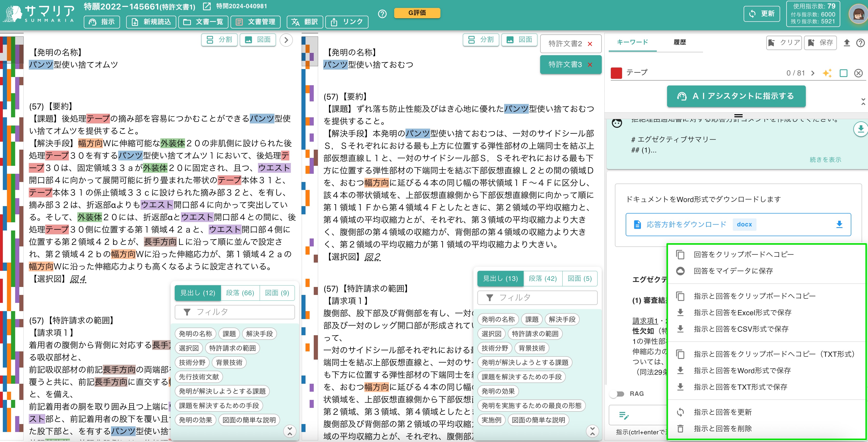
Task: Click the AI sparkle icon for テープ keyword
Action: pos(827,73)
